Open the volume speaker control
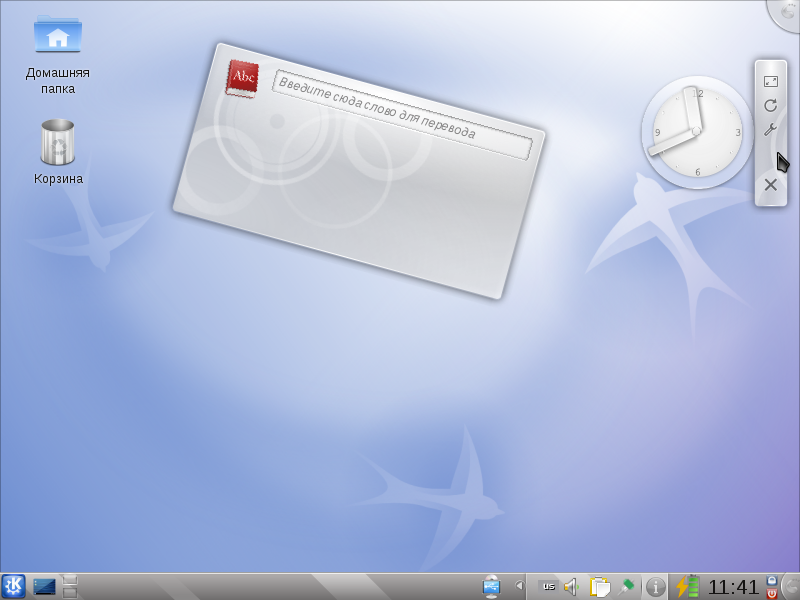This screenshot has height=600, width=800. 572,587
